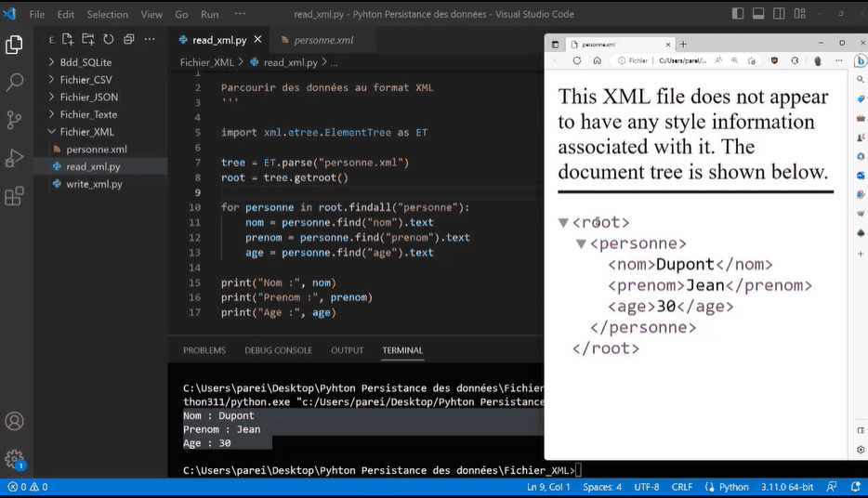
Task: Click Ln 9, Col 1 cursor position
Action: click(x=548, y=487)
